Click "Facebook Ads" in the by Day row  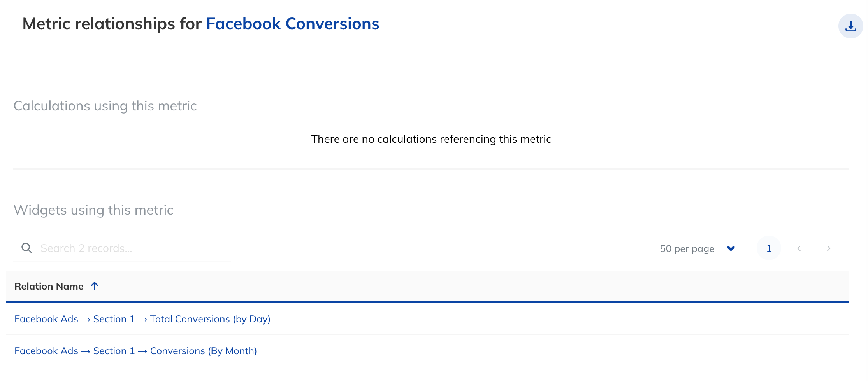coord(46,319)
